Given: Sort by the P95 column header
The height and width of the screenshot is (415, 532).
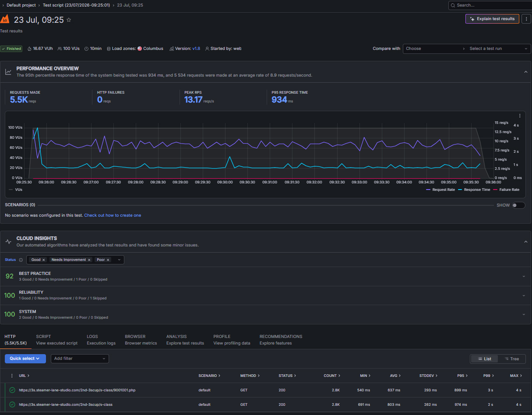Looking at the screenshot, I should [x=462, y=376].
